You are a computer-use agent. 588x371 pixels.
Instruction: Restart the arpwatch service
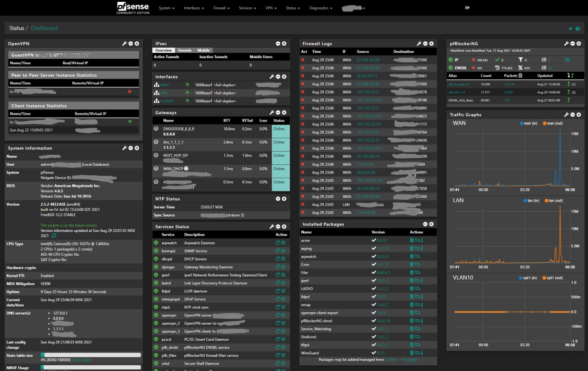(x=278, y=243)
